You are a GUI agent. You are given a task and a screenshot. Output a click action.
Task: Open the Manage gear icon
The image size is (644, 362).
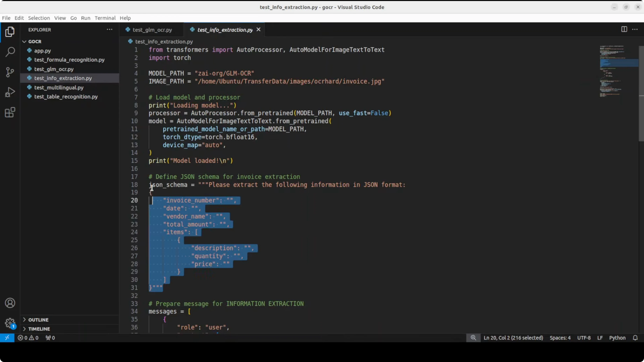coord(10,323)
